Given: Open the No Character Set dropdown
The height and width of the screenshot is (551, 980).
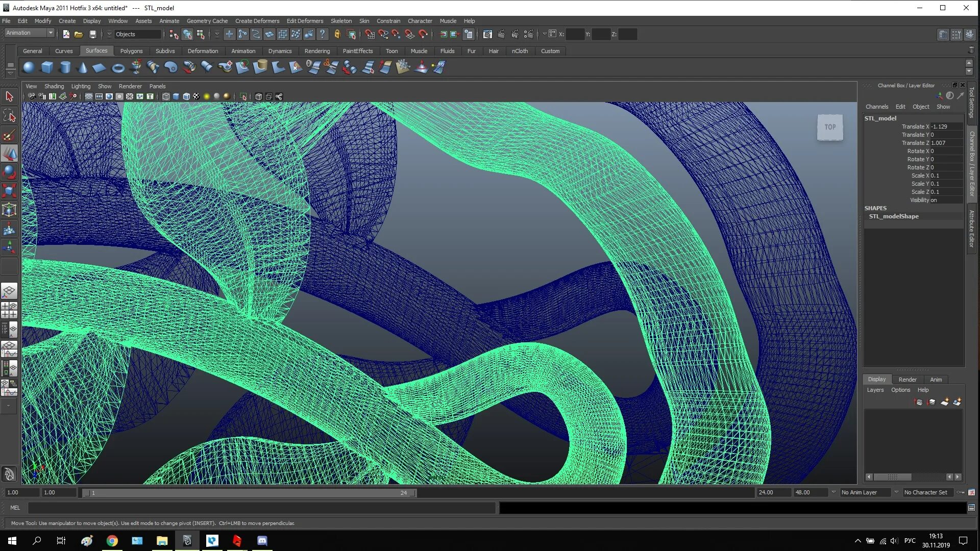Looking at the screenshot, I should [x=928, y=492].
